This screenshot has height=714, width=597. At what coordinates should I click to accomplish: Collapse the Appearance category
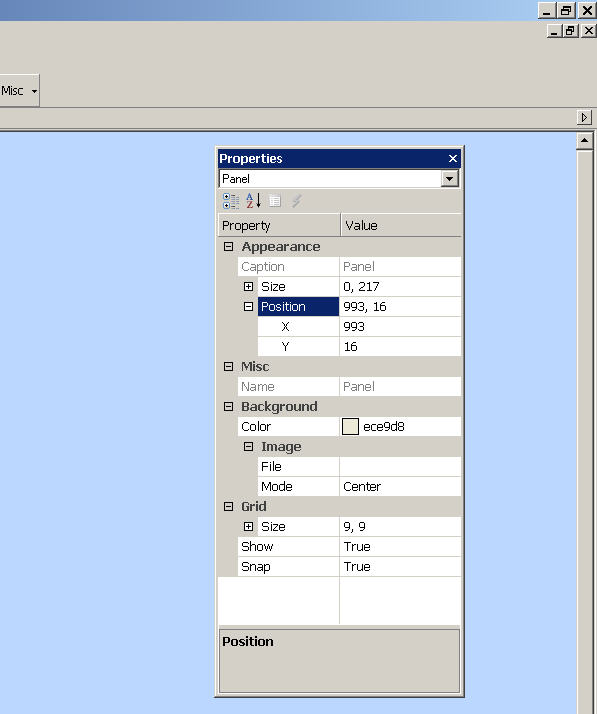click(x=229, y=247)
